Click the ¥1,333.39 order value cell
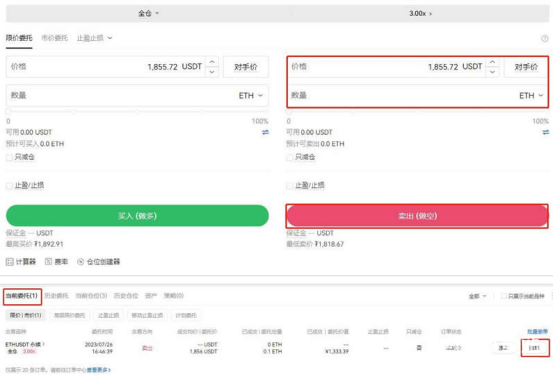The width and height of the screenshot is (554, 385). tap(336, 351)
